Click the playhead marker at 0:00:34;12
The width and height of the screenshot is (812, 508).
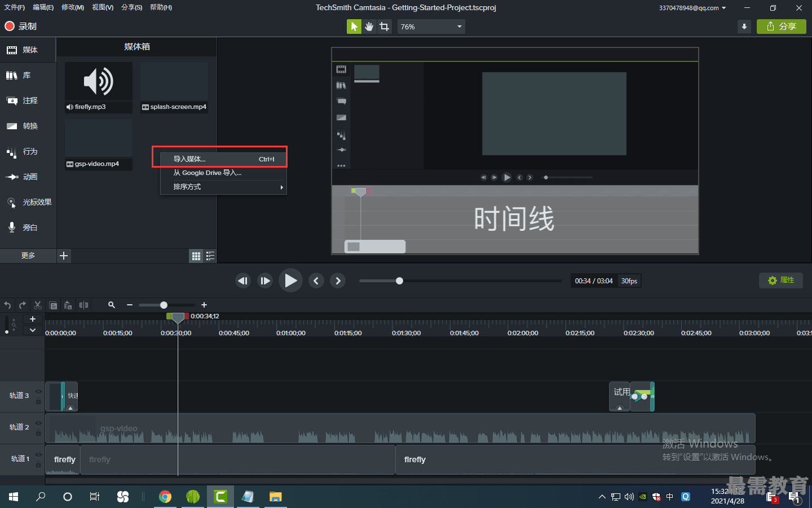pyautogui.click(x=178, y=318)
